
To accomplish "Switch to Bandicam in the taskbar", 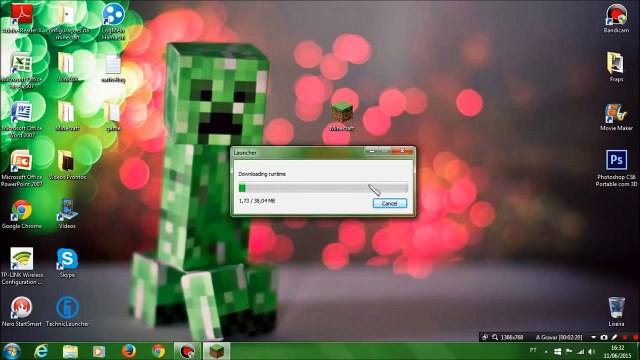I will point(187,351).
